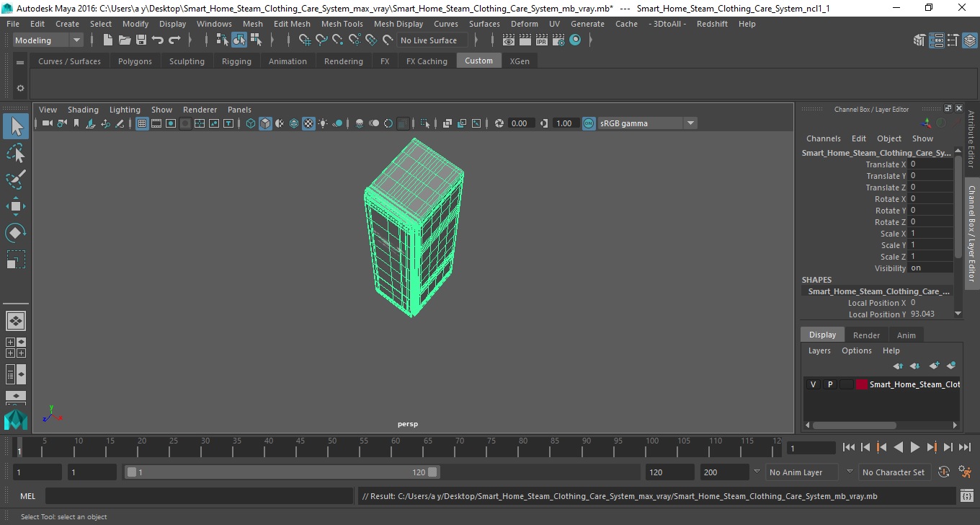Activate the Rotate tool in toolbox
Viewport: 980px width, 525px height.
(16, 232)
